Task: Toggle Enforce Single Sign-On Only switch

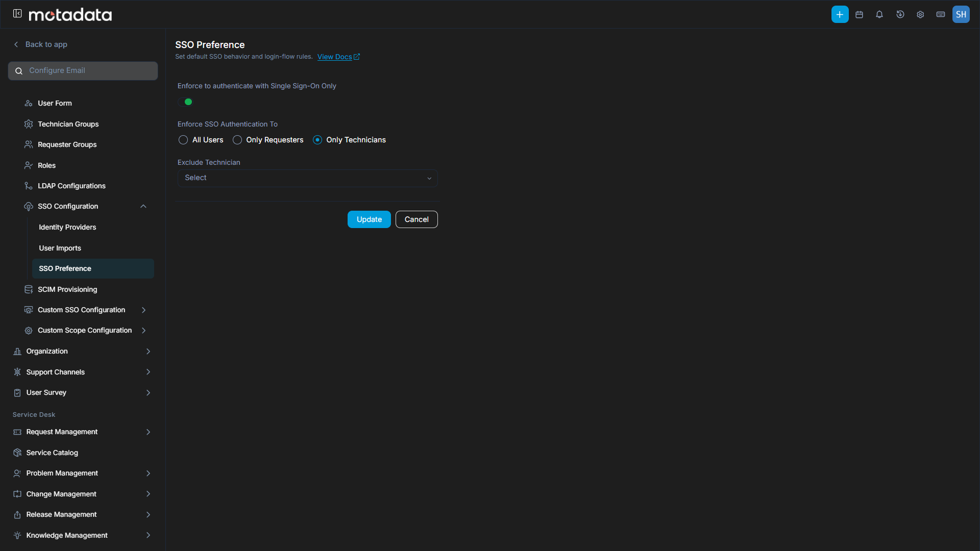Action: pyautogui.click(x=186, y=102)
